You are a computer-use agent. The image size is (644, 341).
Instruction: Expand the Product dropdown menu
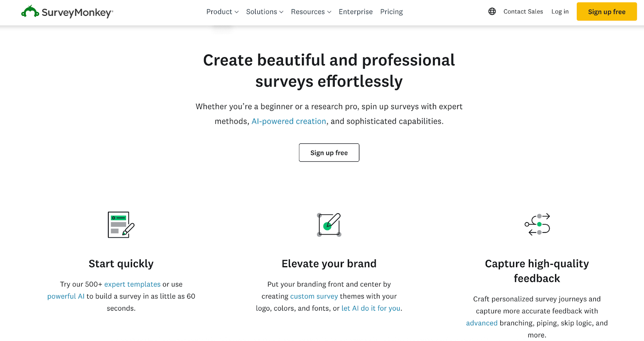tap(222, 12)
